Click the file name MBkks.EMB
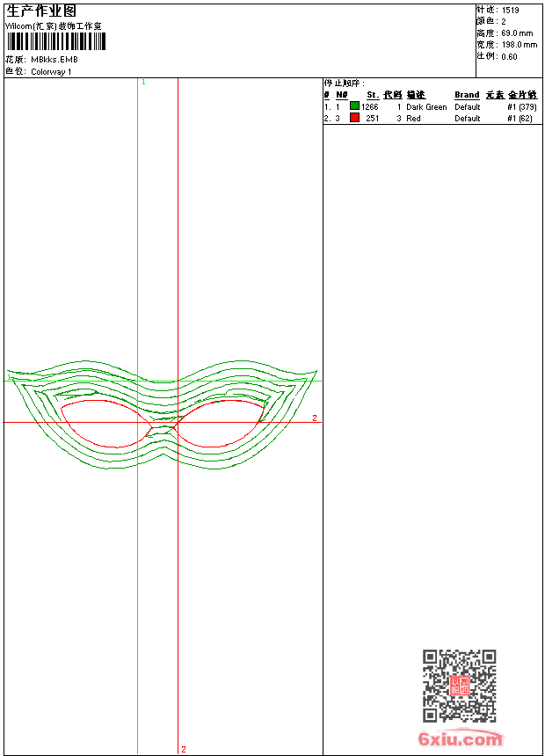 tap(54, 60)
